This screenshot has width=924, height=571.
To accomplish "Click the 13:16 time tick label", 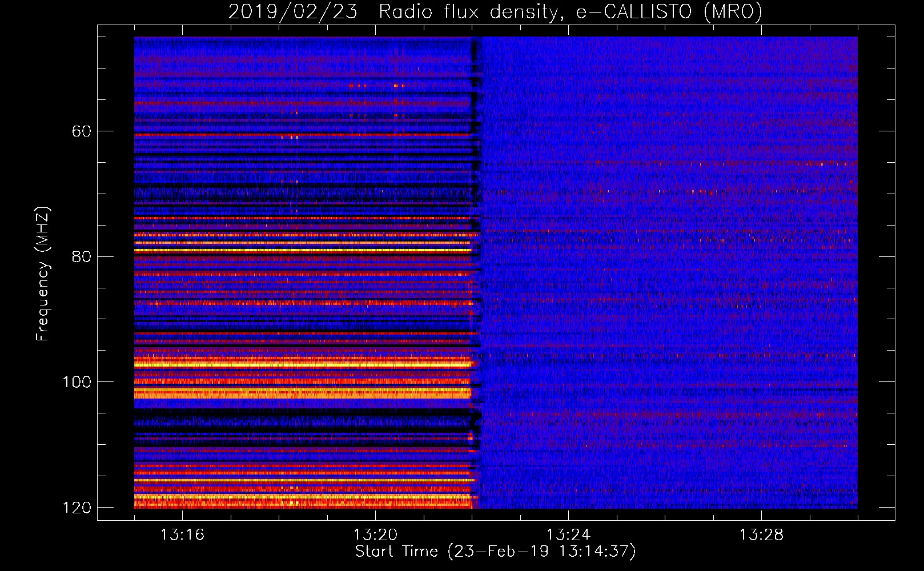I will point(182,534).
